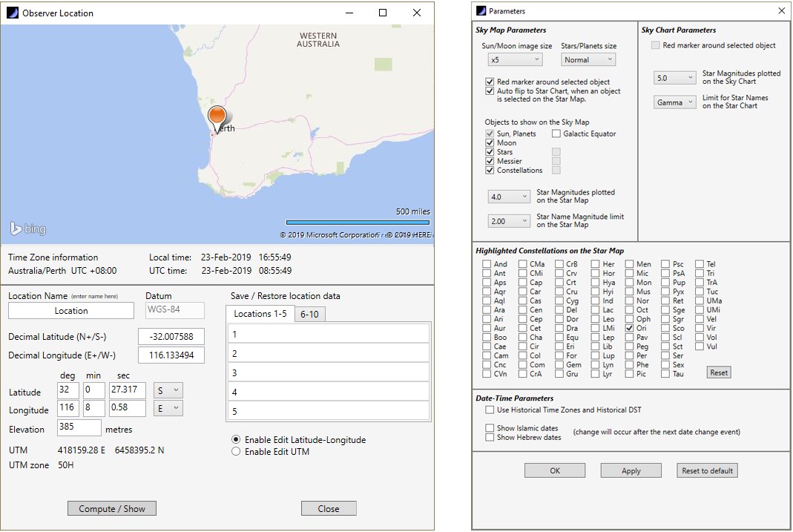Select saved location slot 5
Image resolution: width=793 pixels, height=532 pixels.
(x=329, y=410)
